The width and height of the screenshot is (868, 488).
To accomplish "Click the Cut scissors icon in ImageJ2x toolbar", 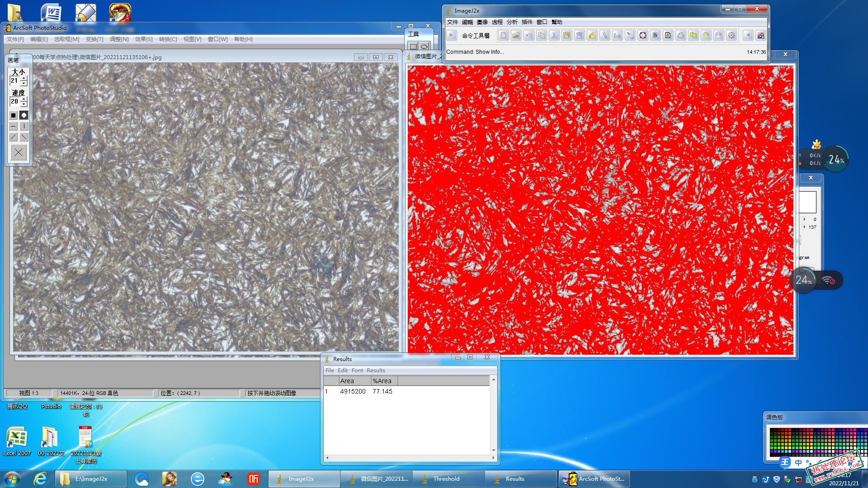I will pyautogui.click(x=554, y=35).
